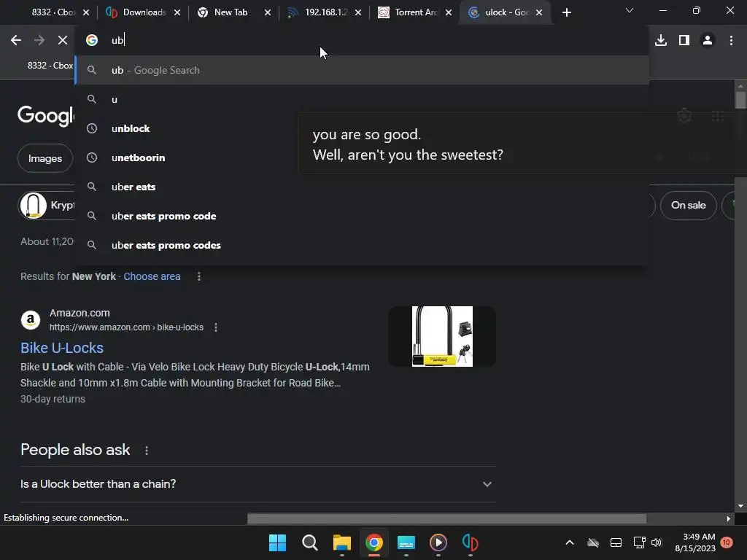This screenshot has width=747, height=560.
Task: Click the Choose area link
Action: click(152, 276)
